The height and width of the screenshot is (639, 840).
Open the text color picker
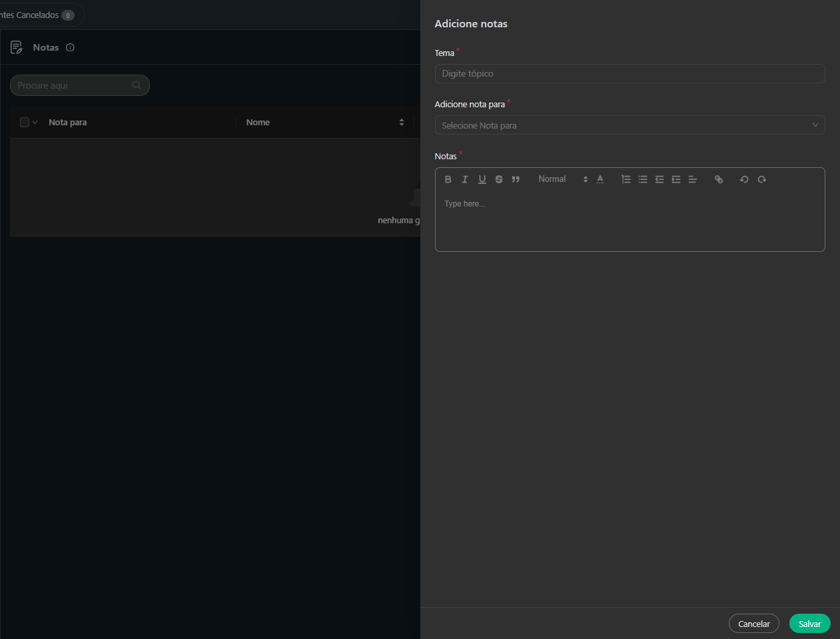click(x=600, y=179)
